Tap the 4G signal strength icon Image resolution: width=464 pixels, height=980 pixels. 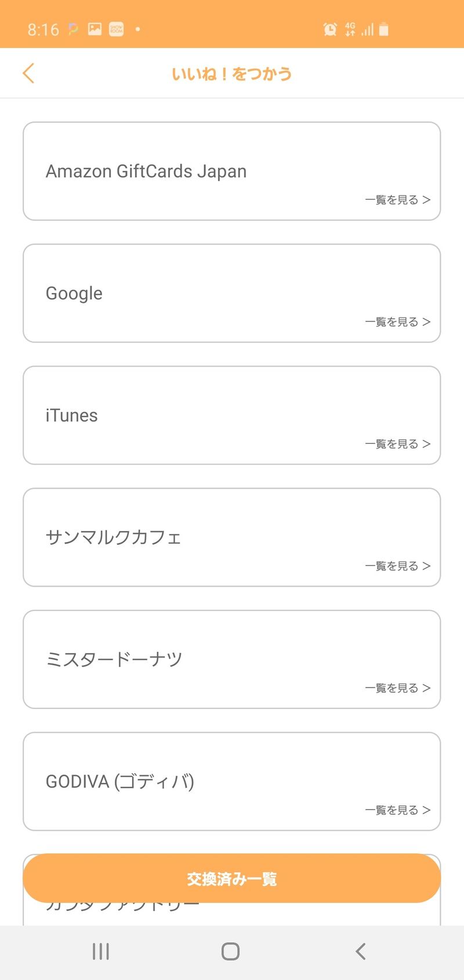tap(367, 29)
